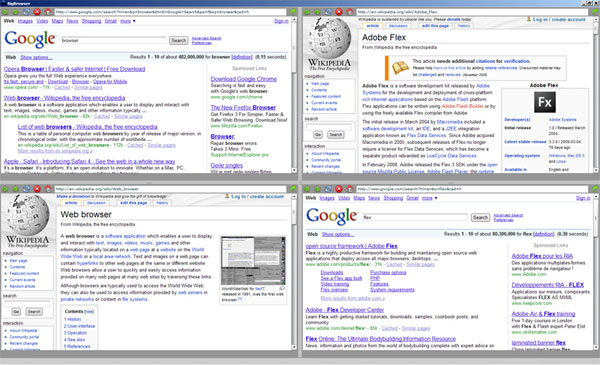Refresh the Adobe Flex Wikipedia pane
600x365 pixels.
(x=328, y=12)
